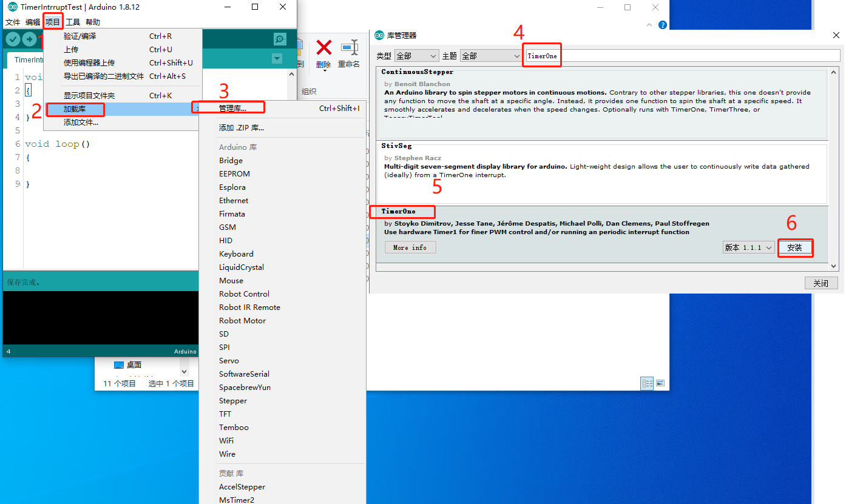
Task: Click the Explorer tree scroll-down chevron
Action: click(x=184, y=371)
